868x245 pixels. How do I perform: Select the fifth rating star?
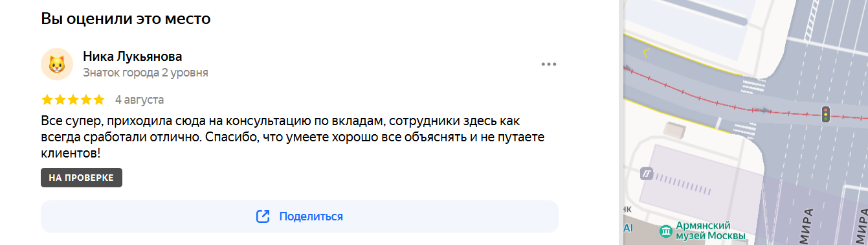(x=98, y=100)
